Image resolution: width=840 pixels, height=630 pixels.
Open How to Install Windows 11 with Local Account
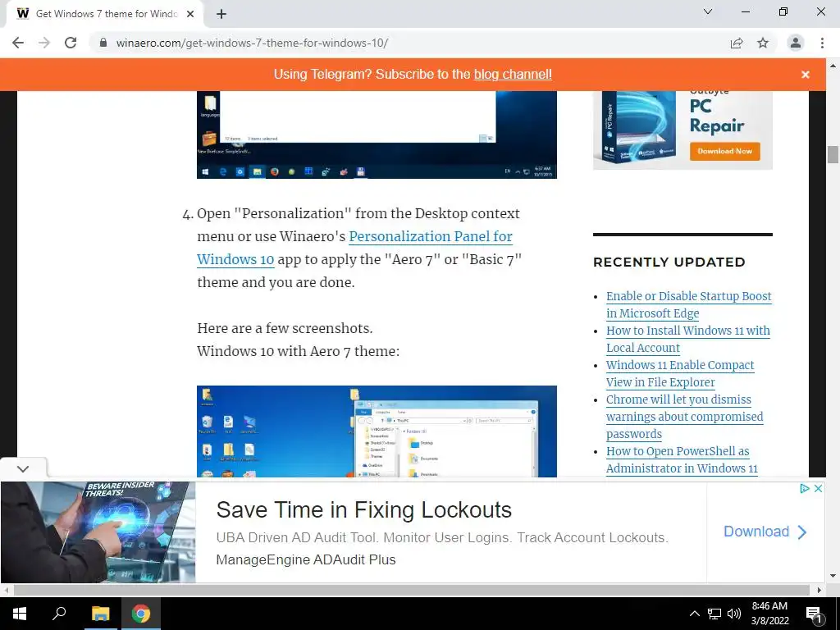point(688,339)
